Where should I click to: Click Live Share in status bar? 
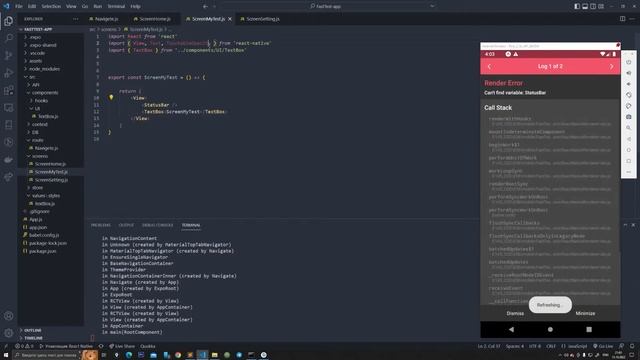122,346
